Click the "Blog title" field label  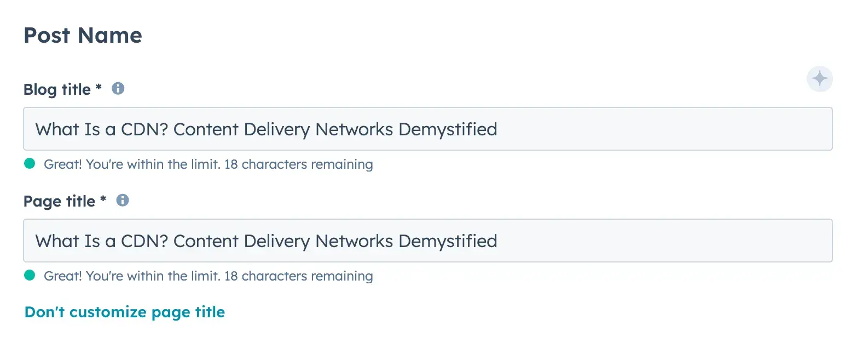(x=57, y=89)
